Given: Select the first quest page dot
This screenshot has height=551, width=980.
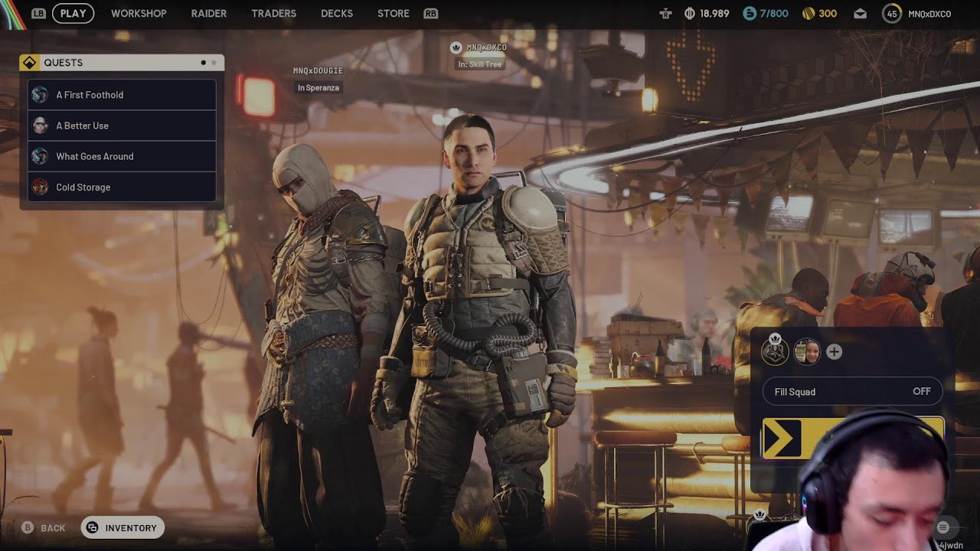Looking at the screenshot, I should pyautogui.click(x=203, y=63).
